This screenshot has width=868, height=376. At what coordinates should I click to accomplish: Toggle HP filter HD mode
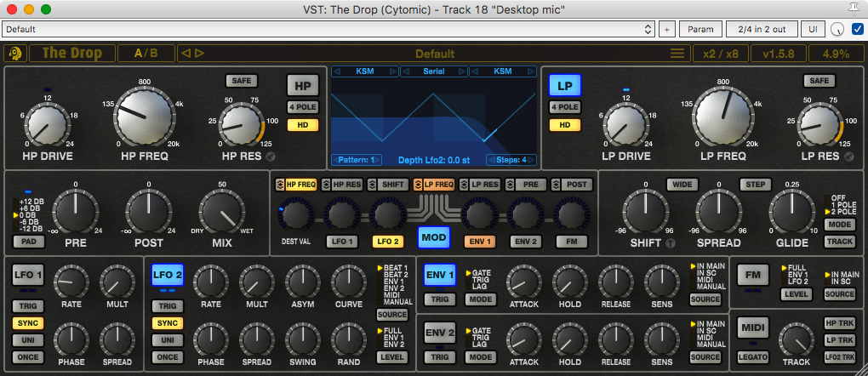pyautogui.click(x=302, y=125)
